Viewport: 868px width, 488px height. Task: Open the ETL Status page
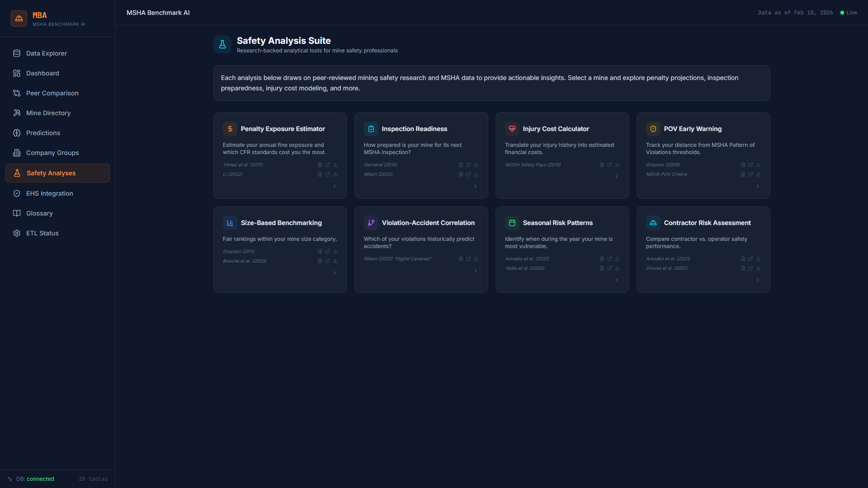[42, 233]
